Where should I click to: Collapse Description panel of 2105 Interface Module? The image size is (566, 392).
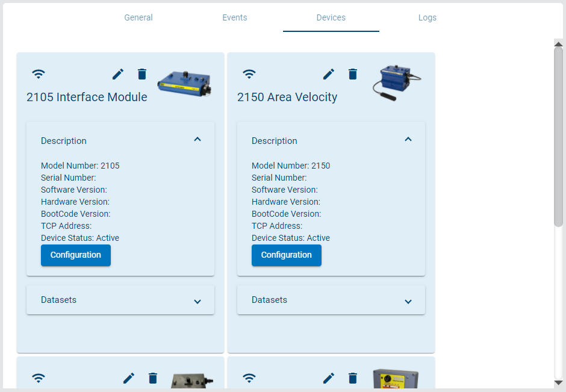(x=197, y=139)
